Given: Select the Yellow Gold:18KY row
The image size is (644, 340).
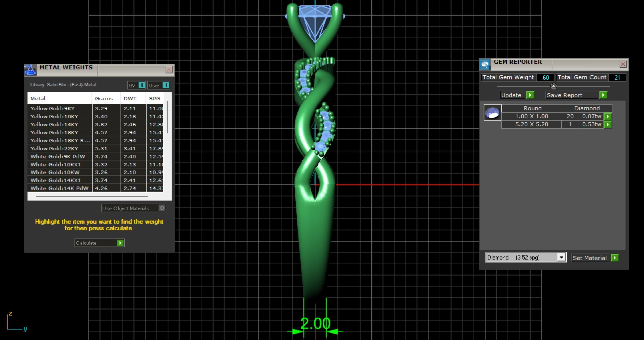Looking at the screenshot, I should point(95,132).
